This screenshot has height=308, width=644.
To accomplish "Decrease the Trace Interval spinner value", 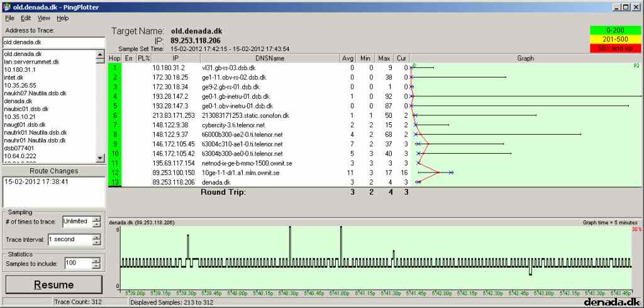I will [x=96, y=242].
